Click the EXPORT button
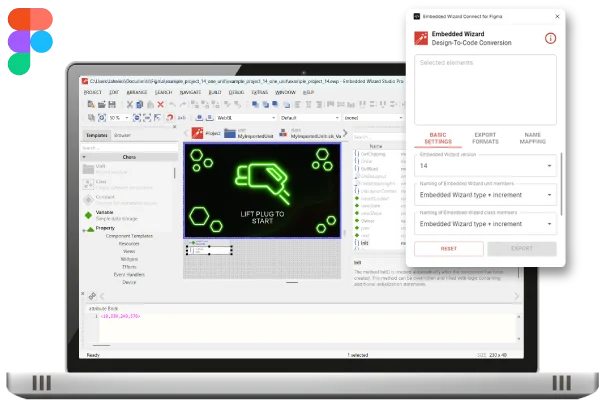600x400 pixels. tap(522, 249)
